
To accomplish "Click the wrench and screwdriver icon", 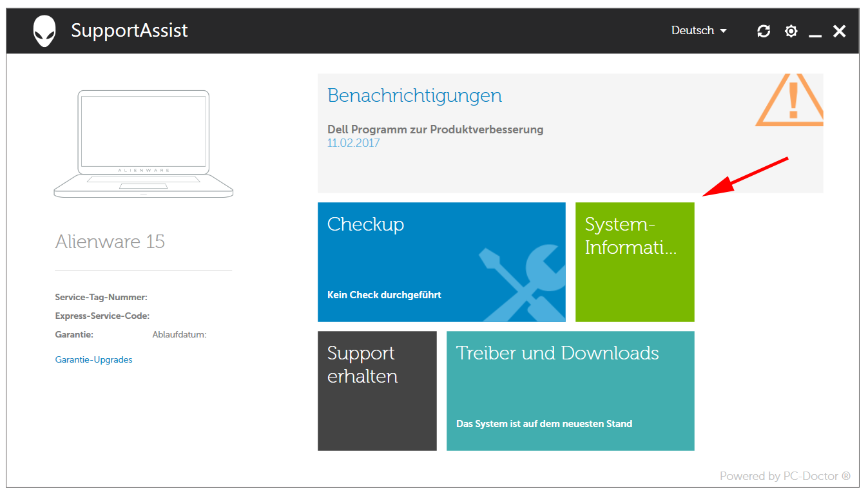I will pos(521,282).
